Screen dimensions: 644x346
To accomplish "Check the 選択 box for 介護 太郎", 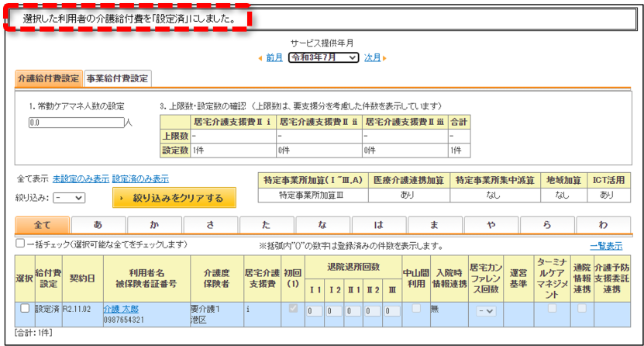I will coord(25,308).
